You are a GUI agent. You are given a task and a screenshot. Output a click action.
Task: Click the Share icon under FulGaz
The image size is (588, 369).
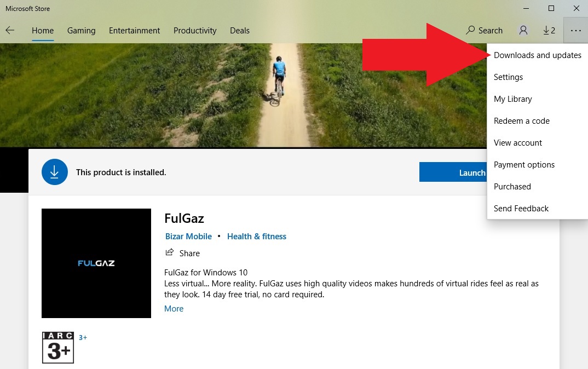click(x=170, y=252)
